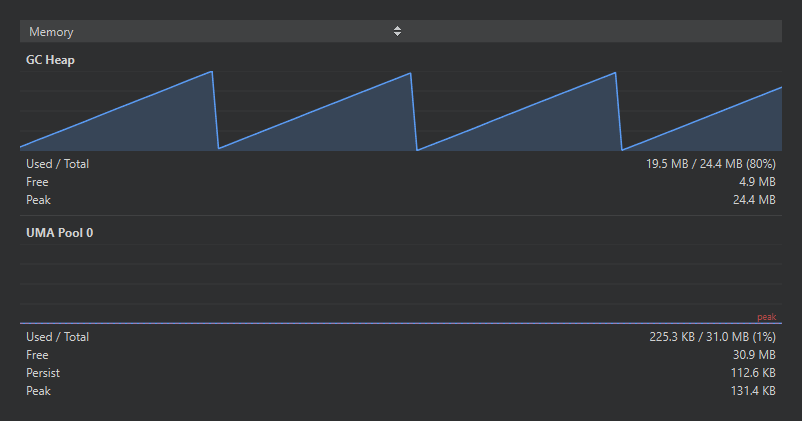Click the Persist label under UMA Pool 0
The image size is (802, 421).
(x=43, y=372)
